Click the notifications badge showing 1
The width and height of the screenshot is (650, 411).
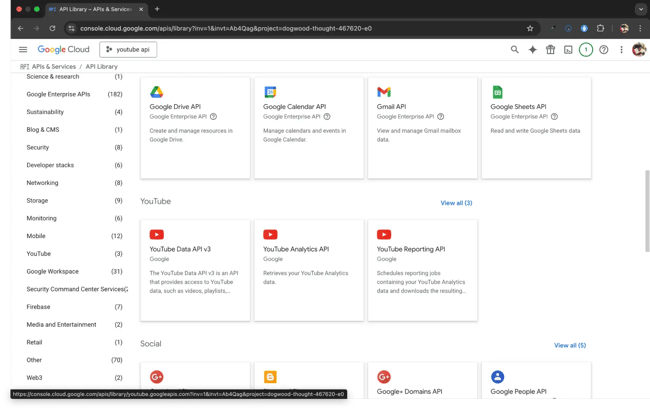point(586,49)
